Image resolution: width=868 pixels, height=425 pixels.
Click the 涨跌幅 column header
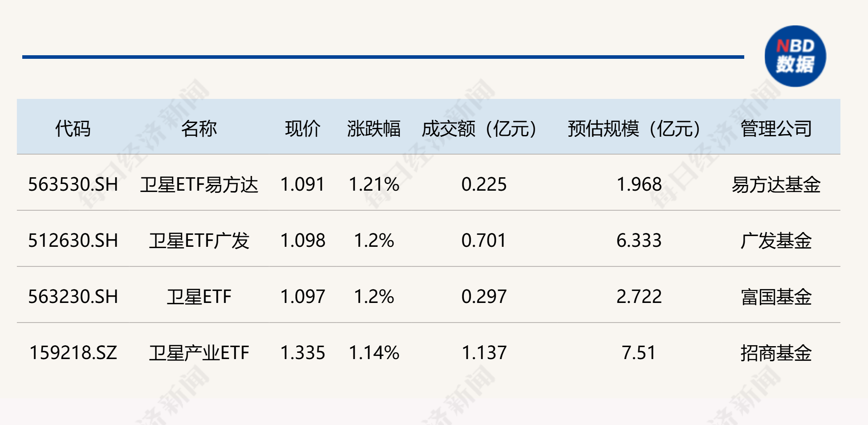point(374,129)
